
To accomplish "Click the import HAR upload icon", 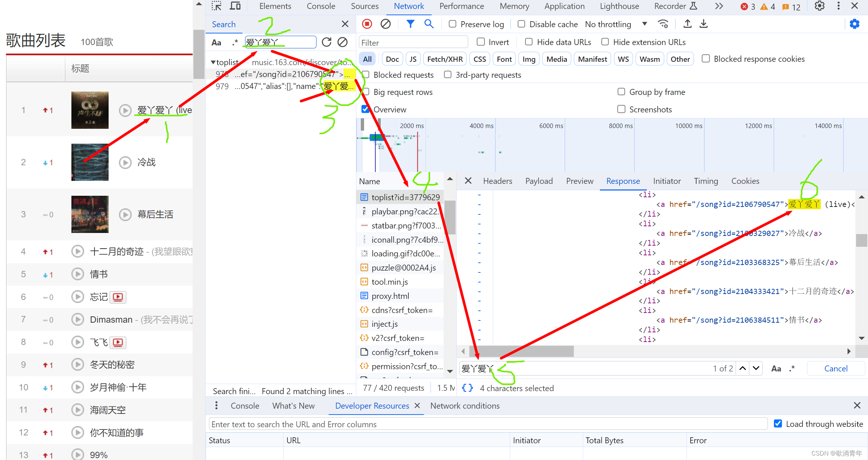I will point(687,24).
